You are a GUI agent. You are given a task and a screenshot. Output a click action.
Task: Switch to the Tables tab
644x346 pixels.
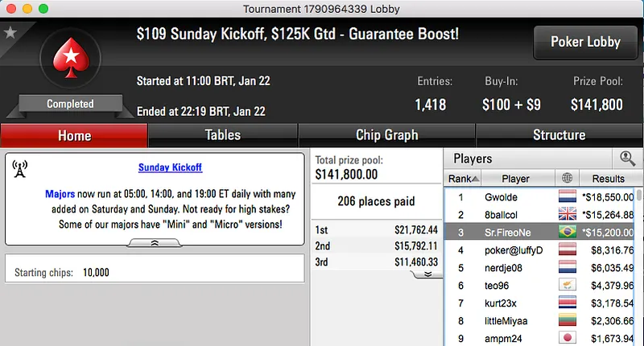(x=223, y=135)
